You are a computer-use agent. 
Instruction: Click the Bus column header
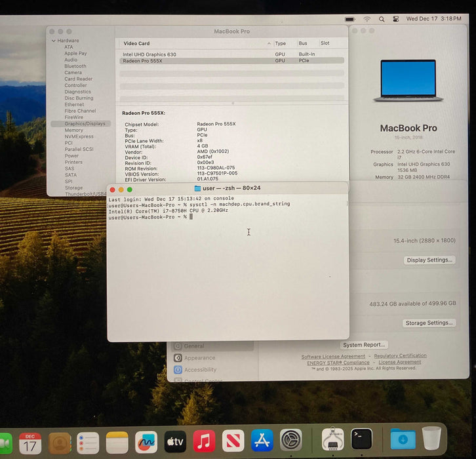coord(303,43)
